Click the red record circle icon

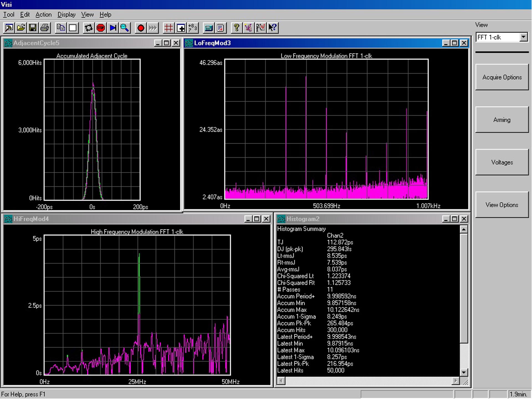pyautogui.click(x=141, y=28)
